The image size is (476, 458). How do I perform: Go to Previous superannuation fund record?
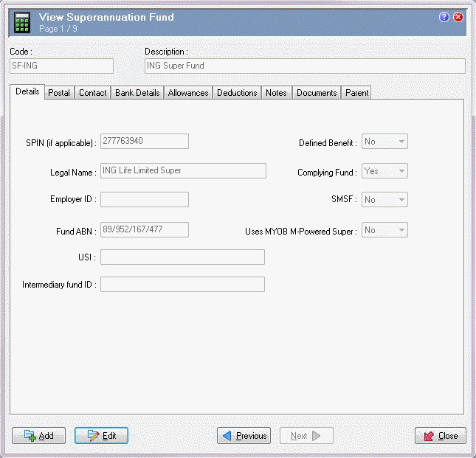(244, 436)
